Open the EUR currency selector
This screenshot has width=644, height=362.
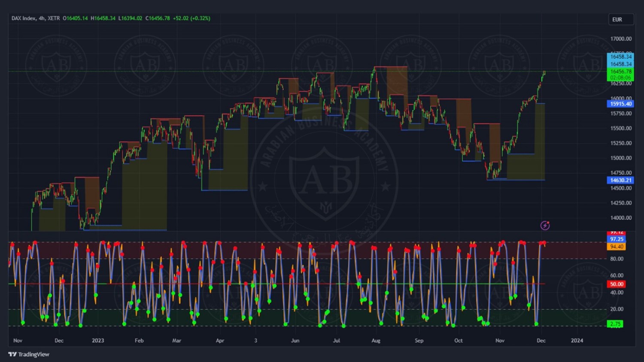(621, 20)
